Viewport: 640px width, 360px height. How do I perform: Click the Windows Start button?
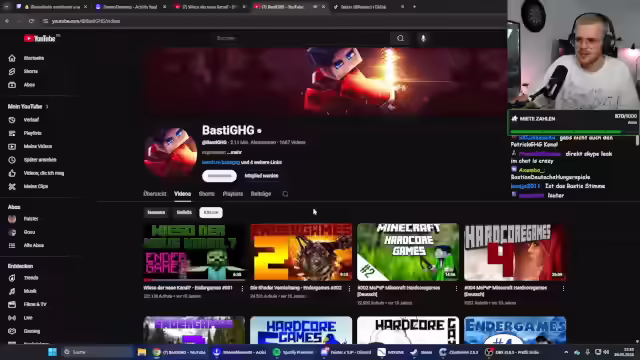52,352
